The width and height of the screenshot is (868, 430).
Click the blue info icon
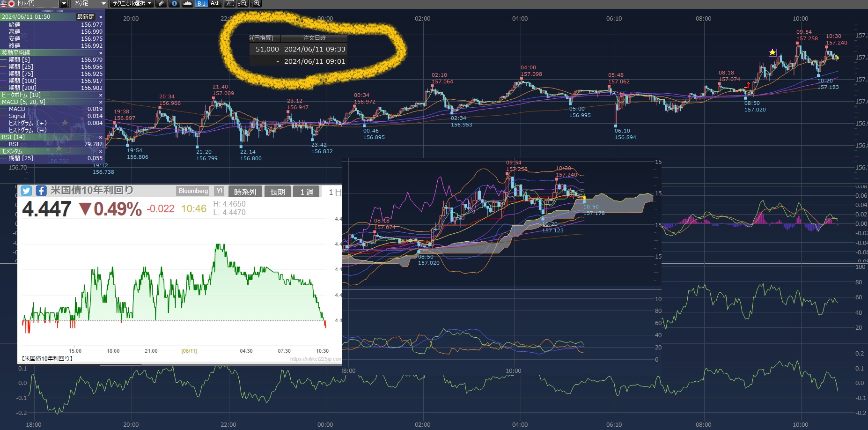174,3
